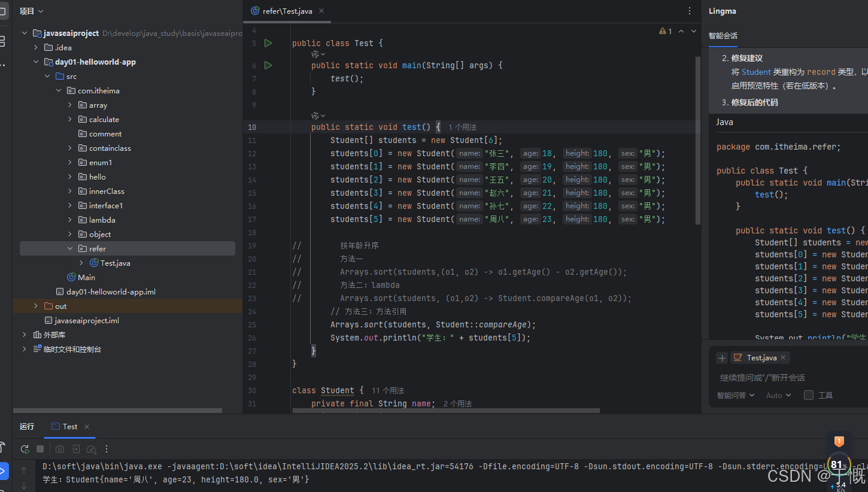
Task: Take a thread dump with the camera icon
Action: tap(60, 449)
